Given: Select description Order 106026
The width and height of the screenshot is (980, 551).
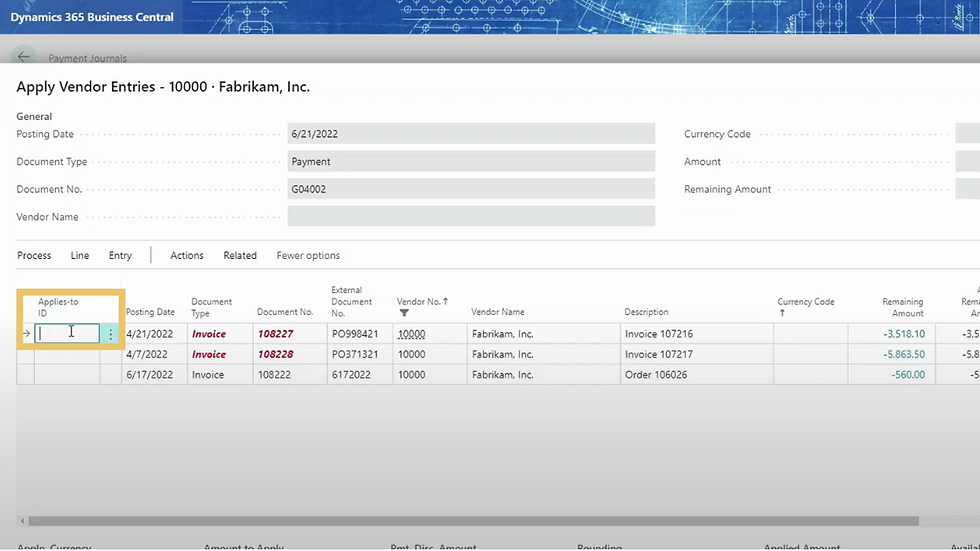Looking at the screenshot, I should pos(697,375).
